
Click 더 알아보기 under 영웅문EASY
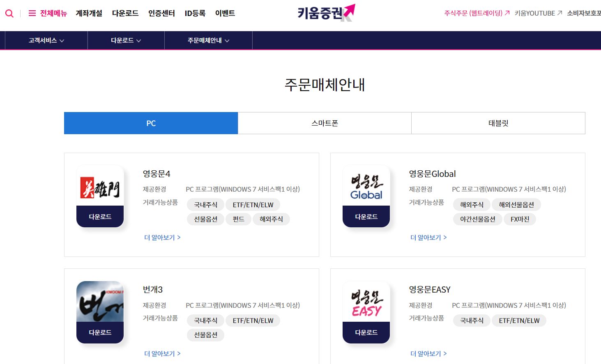(428, 354)
